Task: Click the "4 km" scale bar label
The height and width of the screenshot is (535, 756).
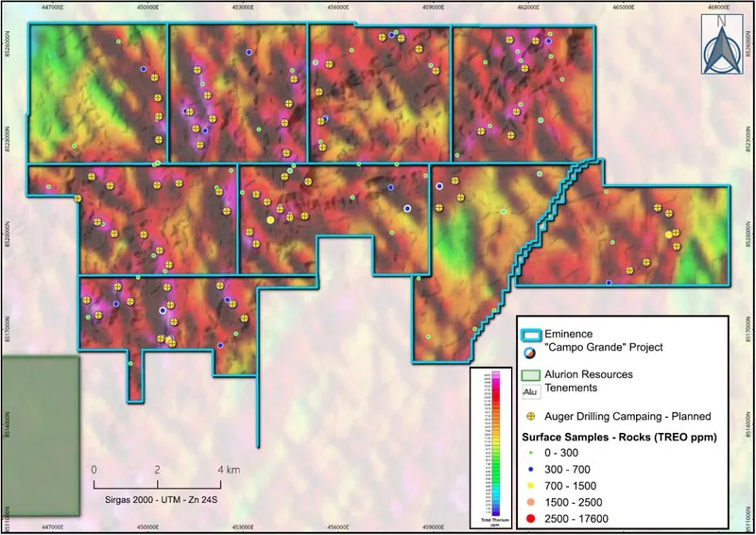Action: click(229, 470)
